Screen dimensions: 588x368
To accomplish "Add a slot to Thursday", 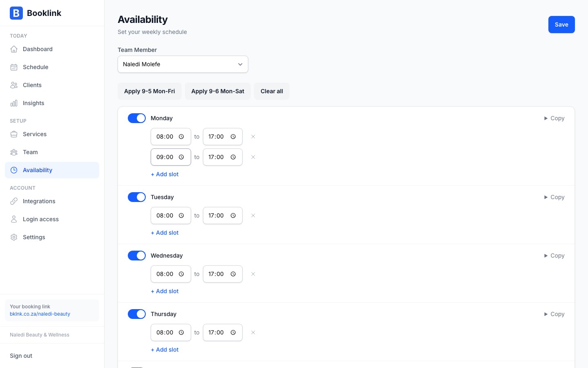I will [x=165, y=350].
